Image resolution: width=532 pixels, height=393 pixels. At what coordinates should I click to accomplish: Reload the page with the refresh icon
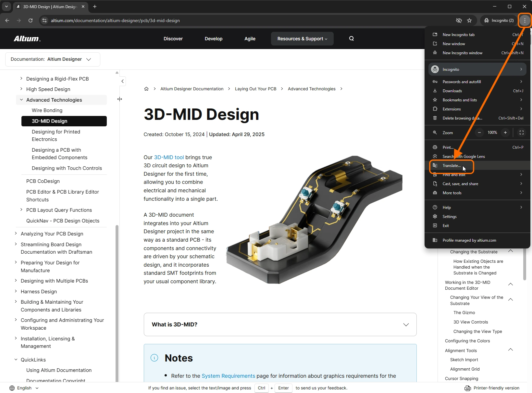[31, 20]
